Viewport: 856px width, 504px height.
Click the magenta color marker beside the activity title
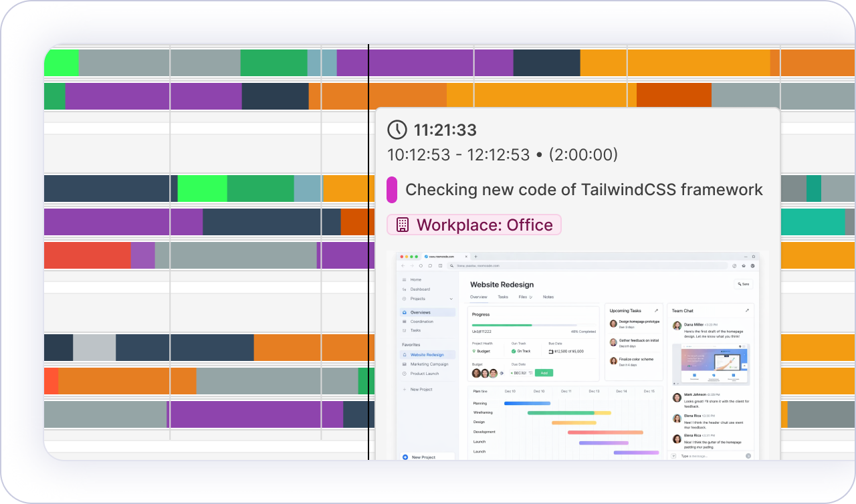[x=392, y=190]
